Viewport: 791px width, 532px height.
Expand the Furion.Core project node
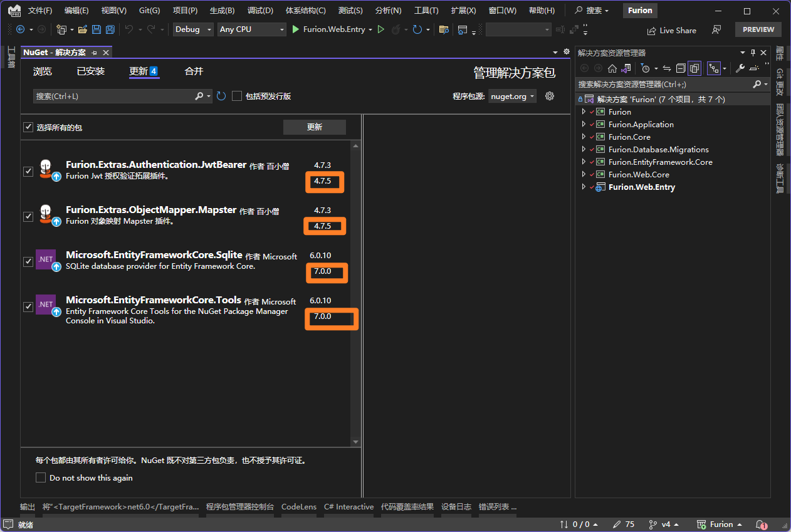click(x=584, y=137)
